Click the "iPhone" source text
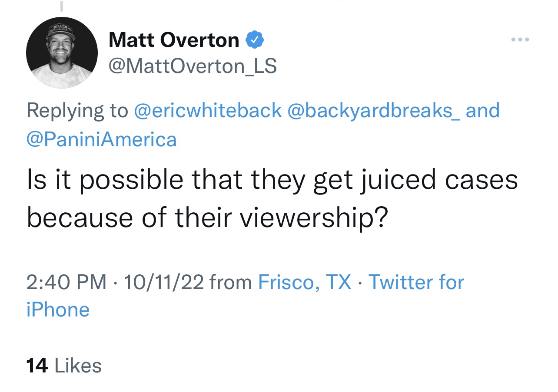This screenshot has width=558, height=392. (x=58, y=310)
